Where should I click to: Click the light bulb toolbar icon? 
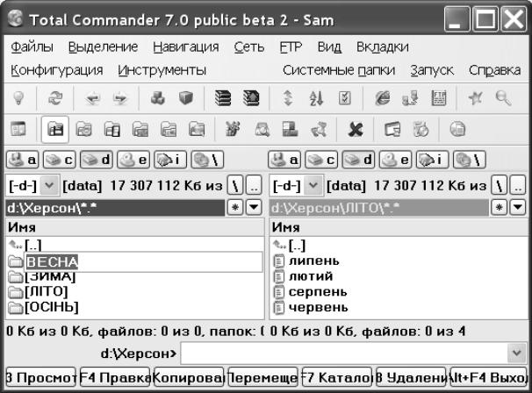18,98
